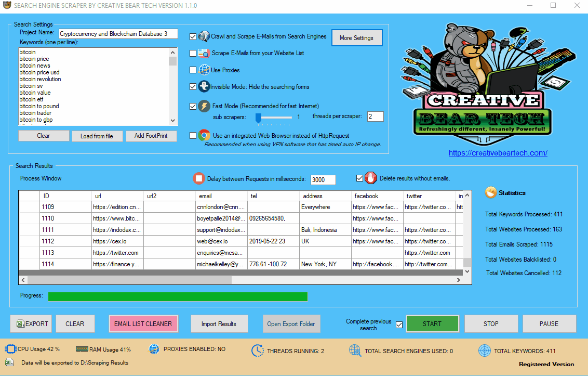
Task: Click the red stop icon beside Delay between Requests
Action: coord(199,178)
